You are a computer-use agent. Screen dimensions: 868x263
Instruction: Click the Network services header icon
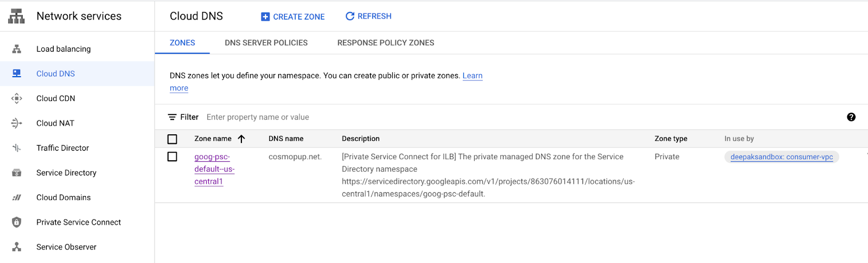tap(16, 16)
